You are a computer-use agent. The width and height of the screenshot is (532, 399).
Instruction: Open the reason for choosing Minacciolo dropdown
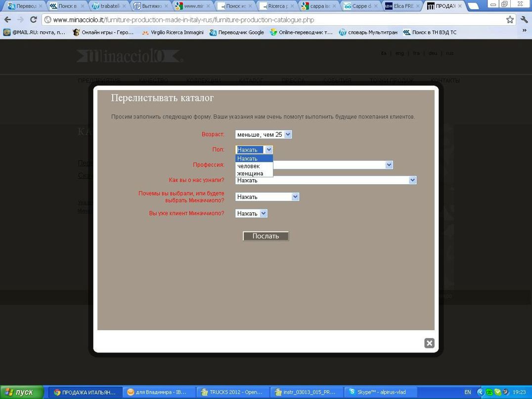point(267,197)
